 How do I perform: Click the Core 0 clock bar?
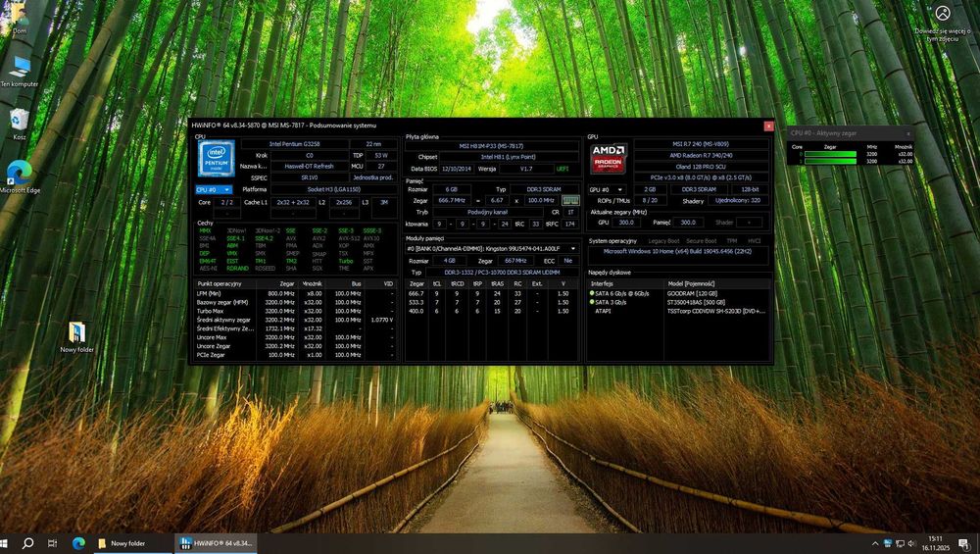click(830, 154)
